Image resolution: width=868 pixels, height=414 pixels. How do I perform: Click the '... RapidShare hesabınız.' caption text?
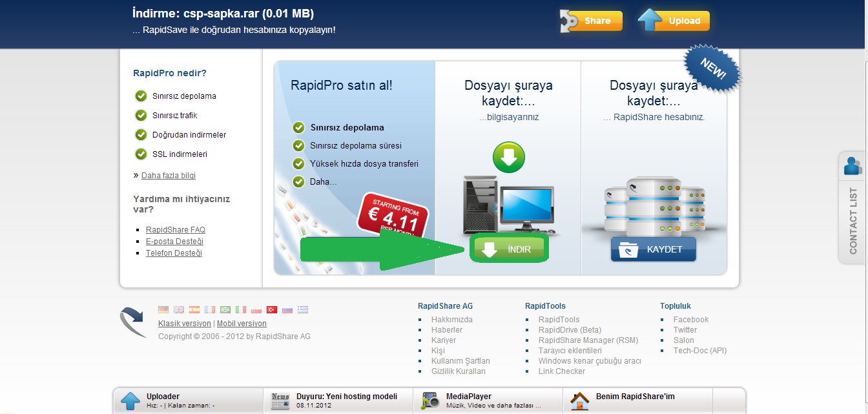(654, 118)
